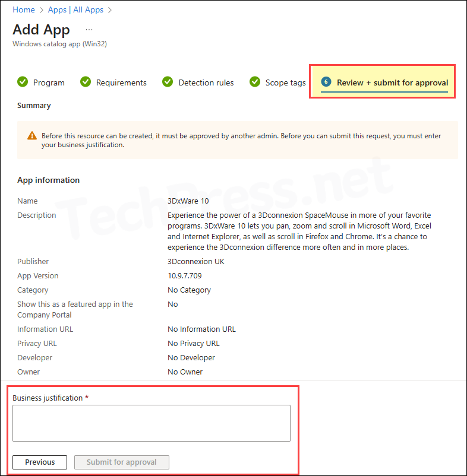Click the Privacy URL field label
467x476 pixels.
pyautogui.click(x=37, y=343)
